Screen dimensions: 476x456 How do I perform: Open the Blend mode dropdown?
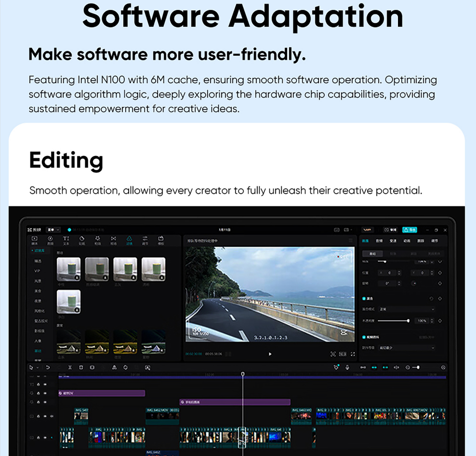click(x=407, y=309)
